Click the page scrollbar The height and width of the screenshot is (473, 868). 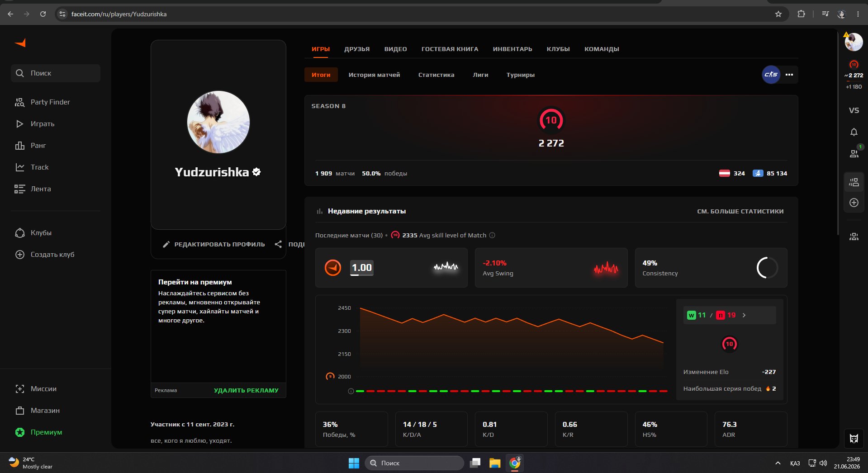837,133
